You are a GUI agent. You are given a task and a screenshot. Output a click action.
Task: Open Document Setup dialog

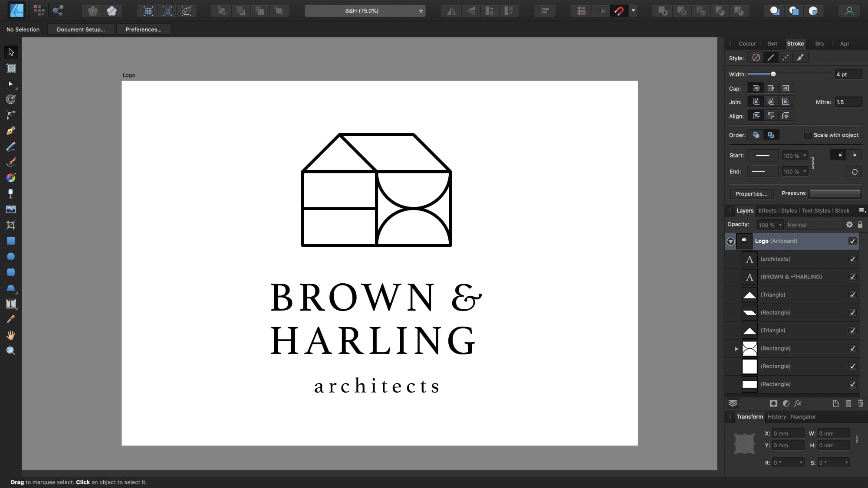pos(80,29)
